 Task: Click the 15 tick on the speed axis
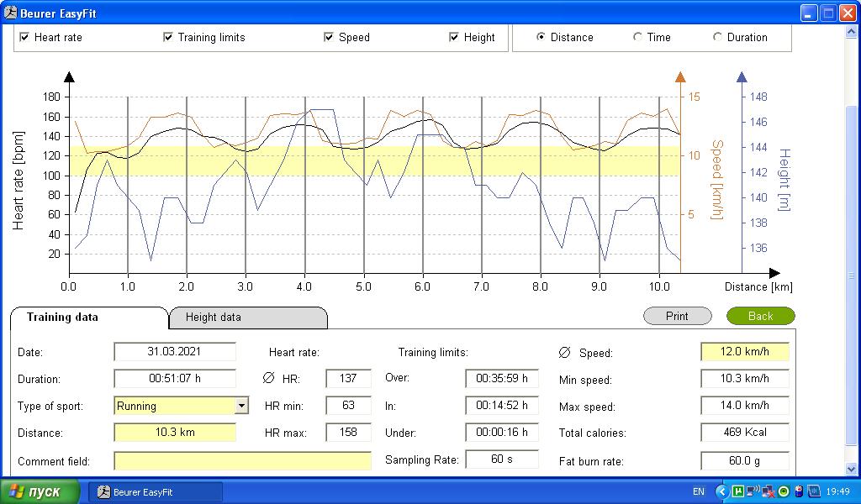coord(694,97)
